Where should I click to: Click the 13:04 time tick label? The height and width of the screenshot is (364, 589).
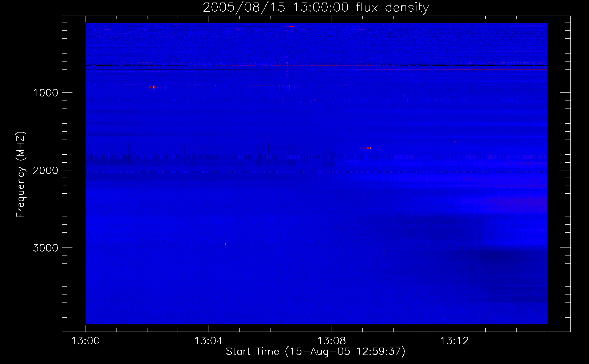click(x=208, y=341)
